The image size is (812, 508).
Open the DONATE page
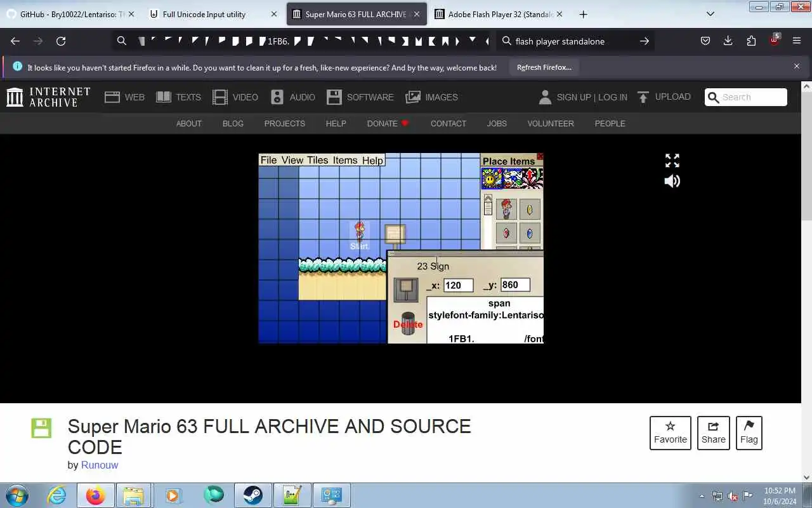(388, 123)
